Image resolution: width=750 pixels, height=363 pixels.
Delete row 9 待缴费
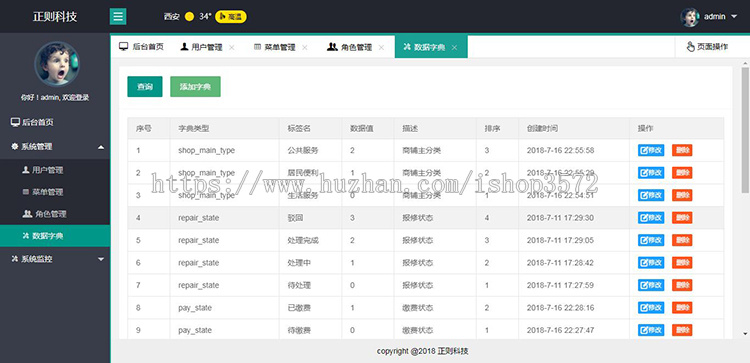682,330
